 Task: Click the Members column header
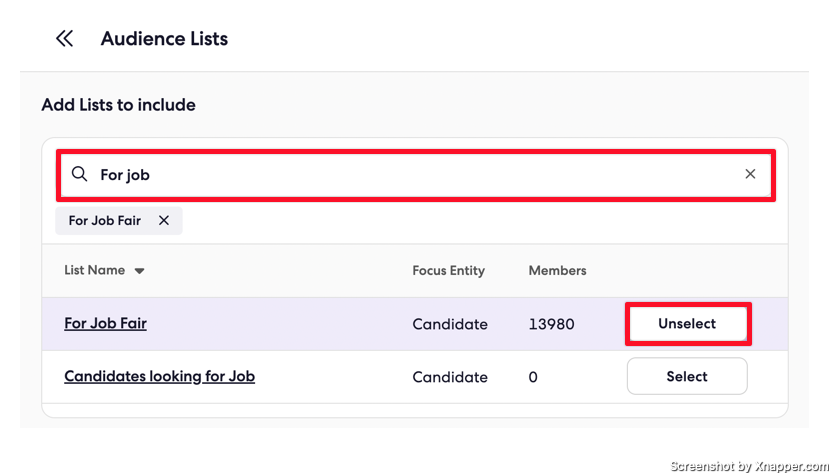[557, 271]
